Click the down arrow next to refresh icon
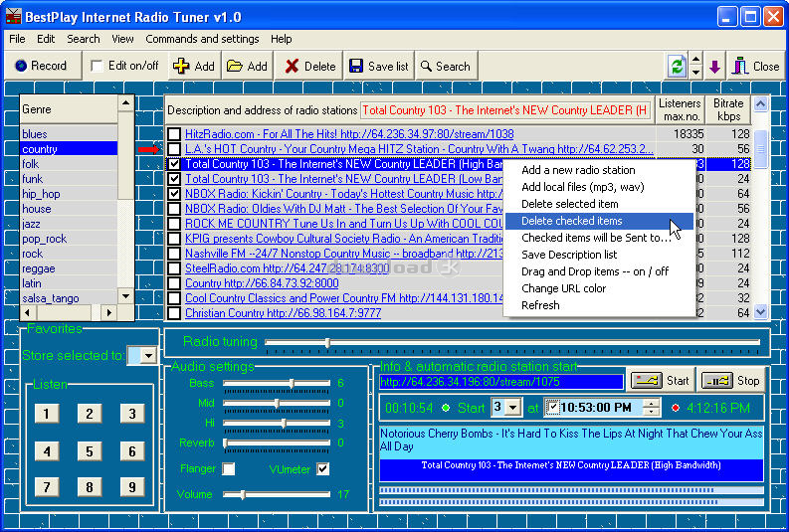Screen dimensions: 789x532 tap(695, 73)
